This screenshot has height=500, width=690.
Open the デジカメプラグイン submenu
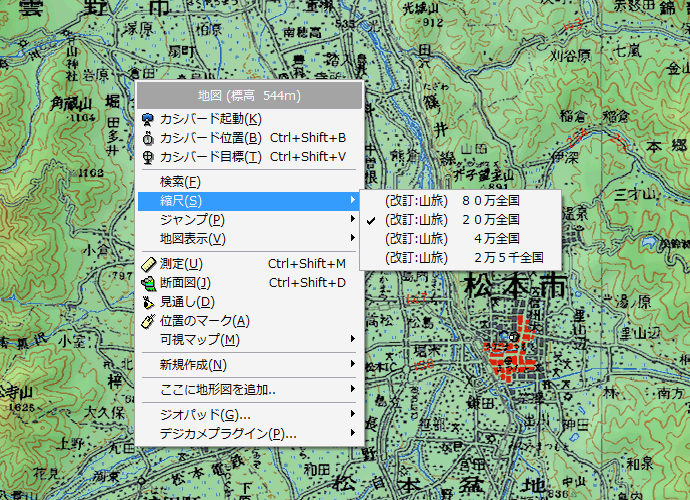pos(228,434)
